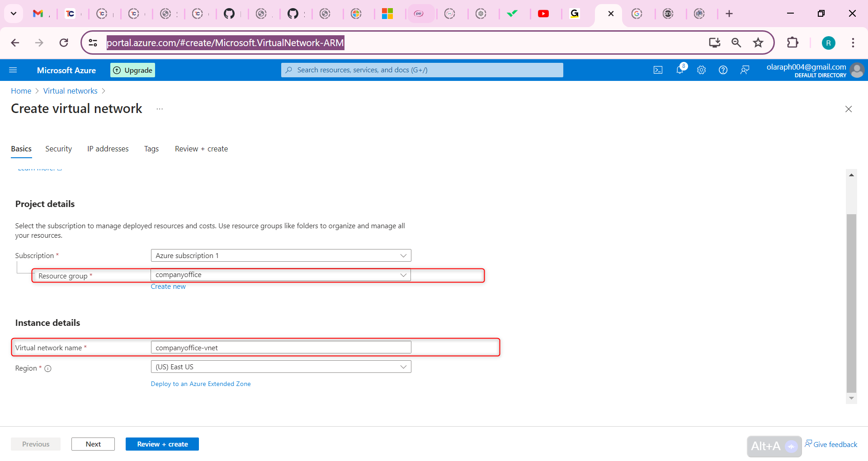Viewport: 868px width, 461px height.
Task: Open the tab search dropdown arrow
Action: (x=14, y=14)
